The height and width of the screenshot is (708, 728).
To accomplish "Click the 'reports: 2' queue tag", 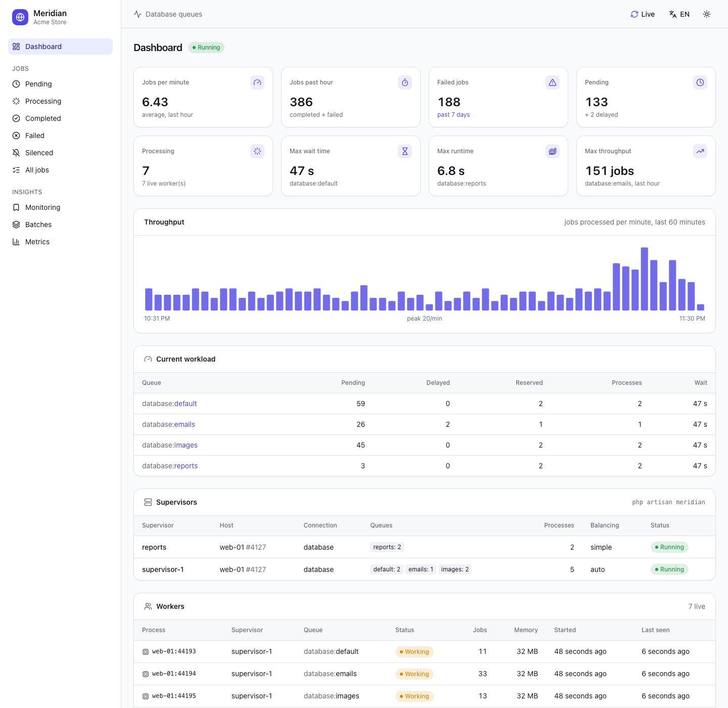I will 387,547.
